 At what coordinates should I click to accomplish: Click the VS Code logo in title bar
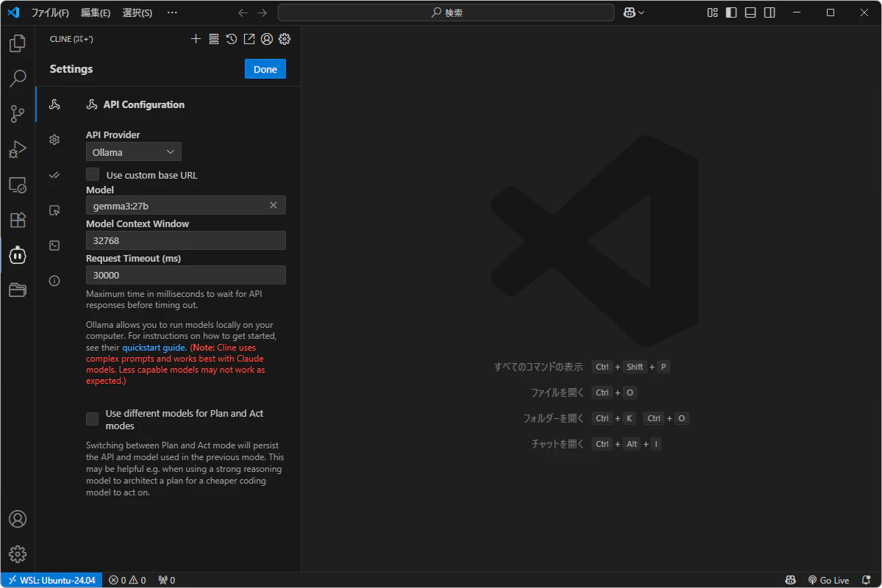click(12, 12)
